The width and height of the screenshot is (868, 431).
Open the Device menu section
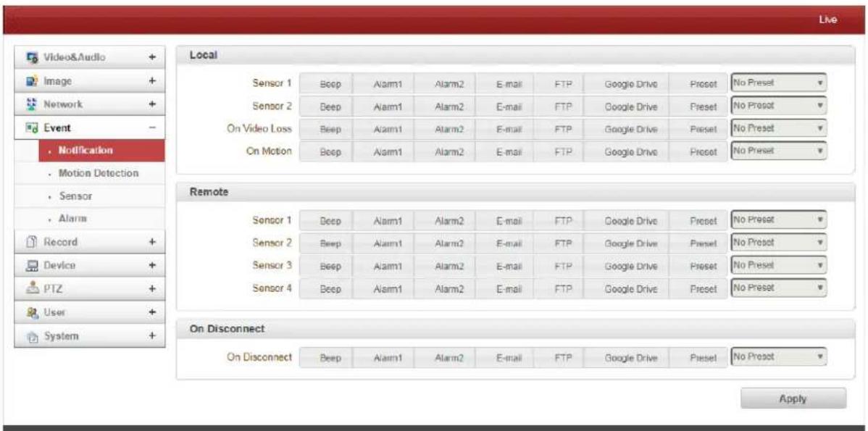[x=90, y=265]
